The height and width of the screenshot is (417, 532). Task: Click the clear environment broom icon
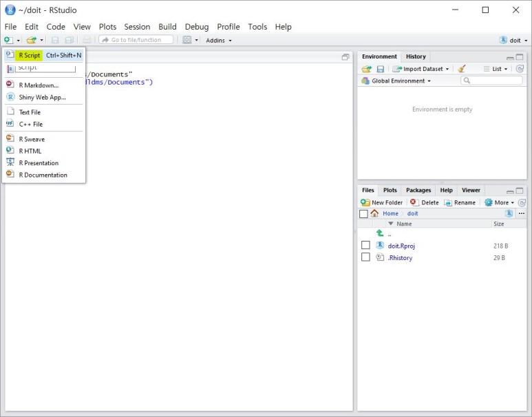tap(461, 69)
